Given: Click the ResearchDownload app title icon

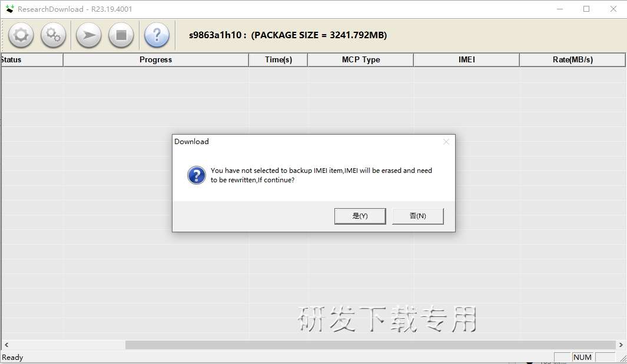Looking at the screenshot, I should pyautogui.click(x=9, y=9).
